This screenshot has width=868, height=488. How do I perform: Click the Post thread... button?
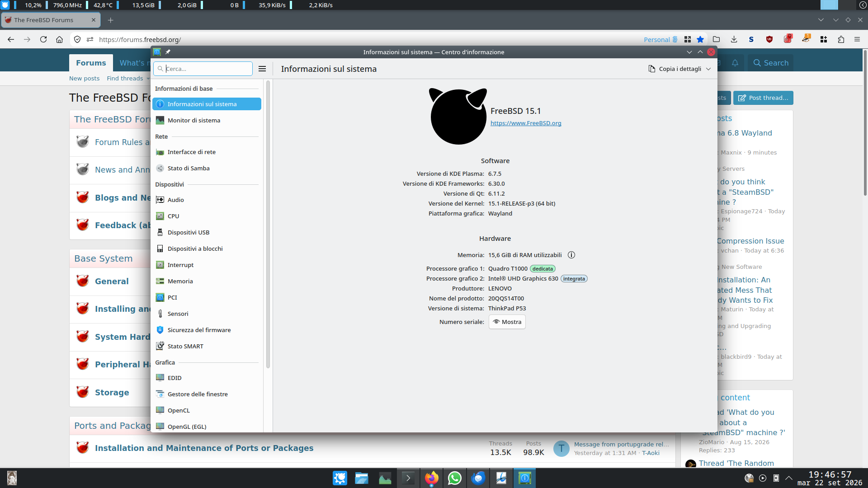pos(763,98)
